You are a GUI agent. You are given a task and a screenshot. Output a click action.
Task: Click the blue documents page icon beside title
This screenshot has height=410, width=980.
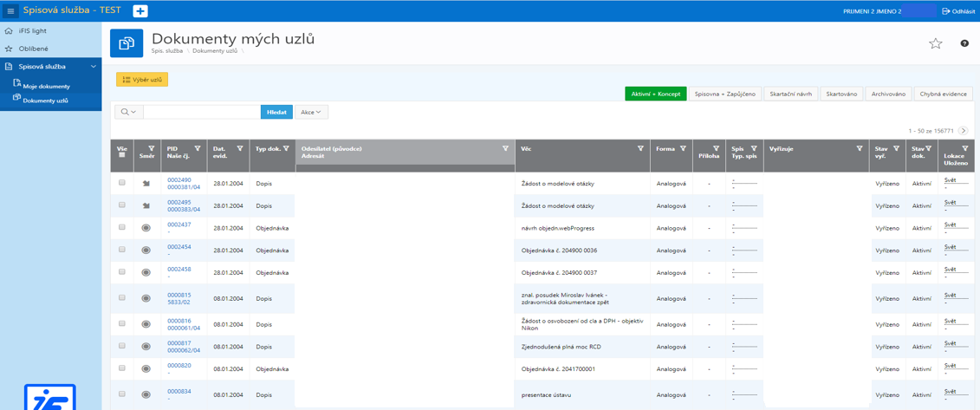point(127,43)
